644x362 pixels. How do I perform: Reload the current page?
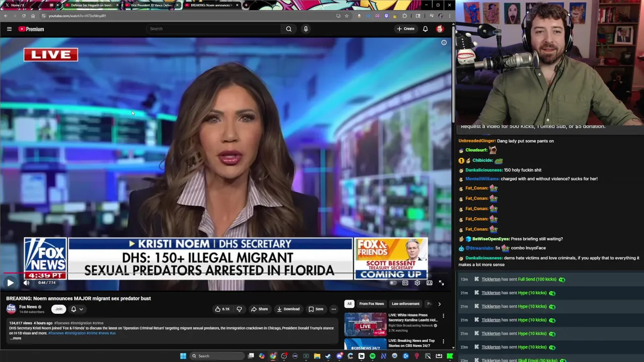pos(24,16)
